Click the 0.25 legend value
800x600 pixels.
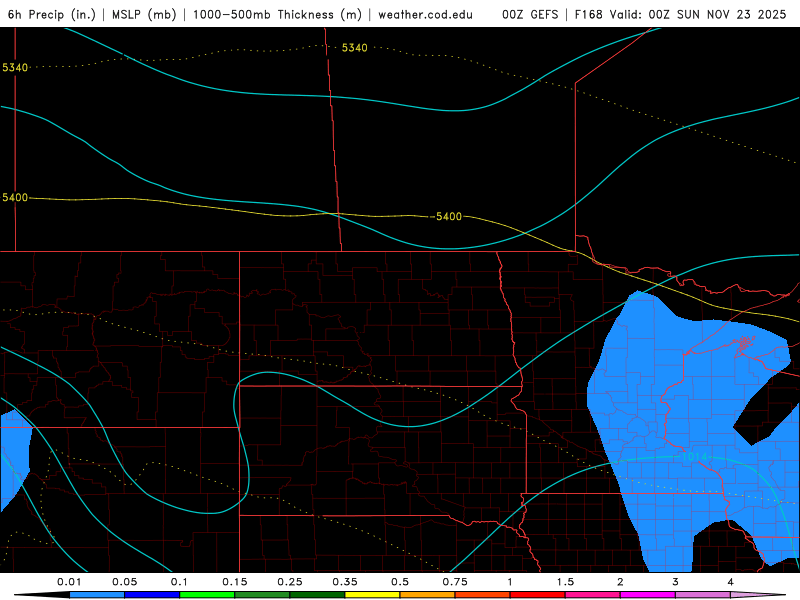[x=290, y=582]
